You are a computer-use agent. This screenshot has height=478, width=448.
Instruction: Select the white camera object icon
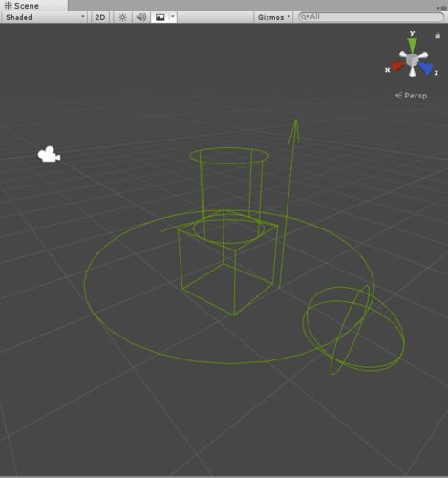(x=49, y=155)
